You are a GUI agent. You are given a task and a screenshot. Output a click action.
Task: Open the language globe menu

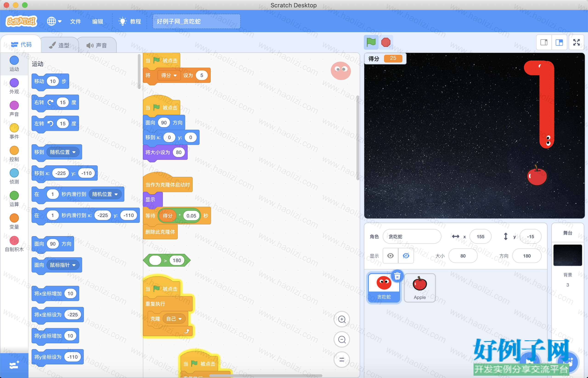pyautogui.click(x=54, y=21)
